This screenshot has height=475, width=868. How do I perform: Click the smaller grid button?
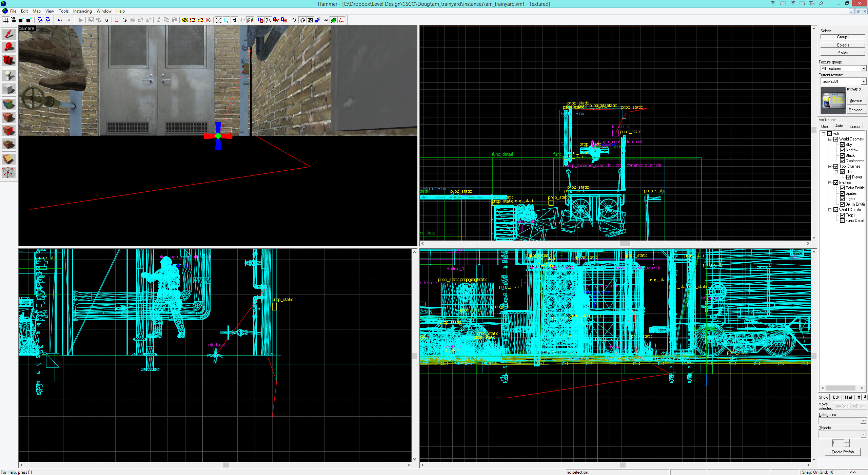point(21,20)
